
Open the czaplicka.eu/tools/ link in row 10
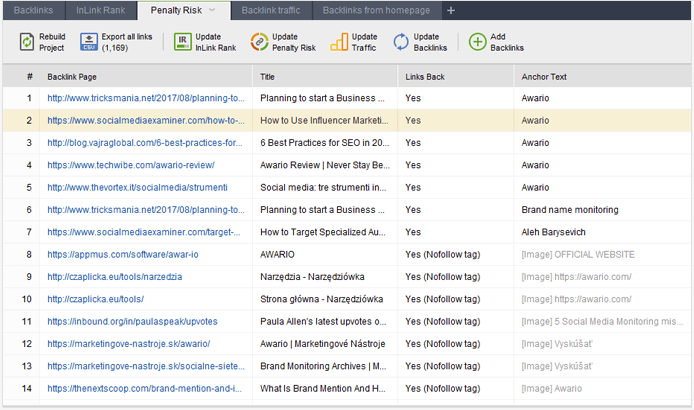(96, 299)
